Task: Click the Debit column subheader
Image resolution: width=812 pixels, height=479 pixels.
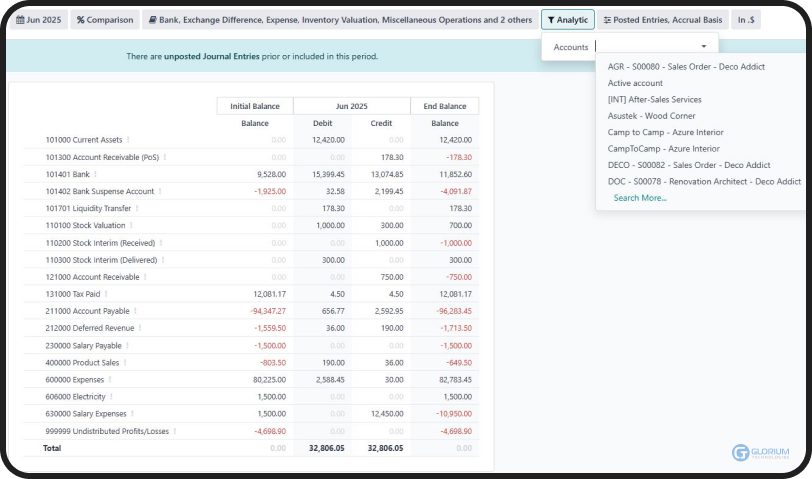Action: point(323,123)
